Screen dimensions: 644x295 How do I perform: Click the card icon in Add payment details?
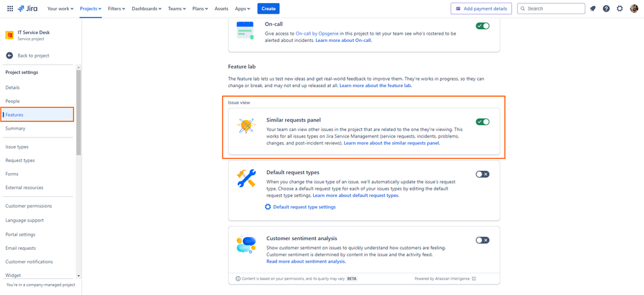tap(458, 8)
